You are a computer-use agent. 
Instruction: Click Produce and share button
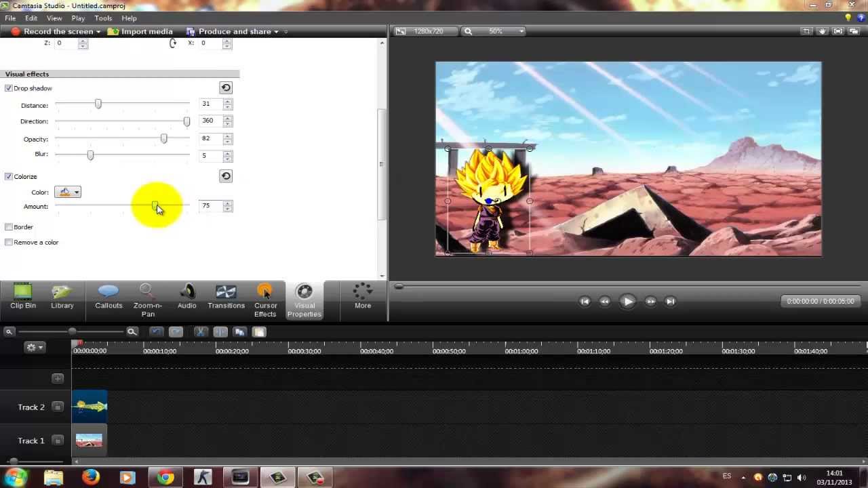(229, 32)
